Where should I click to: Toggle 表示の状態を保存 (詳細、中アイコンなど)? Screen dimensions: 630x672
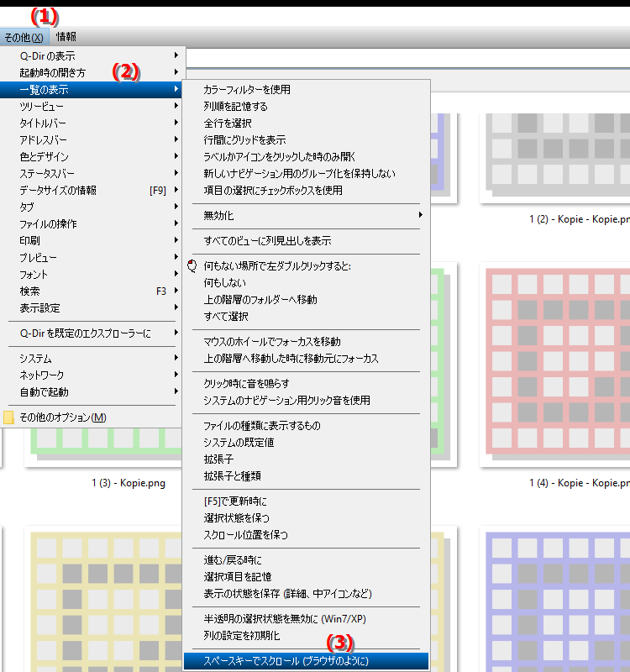[x=306, y=594]
